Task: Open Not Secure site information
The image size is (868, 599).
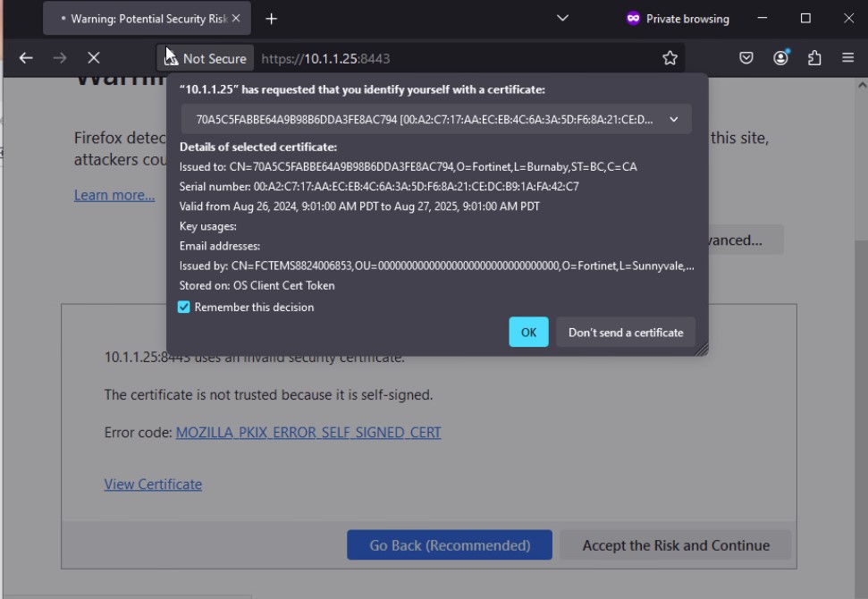Action: (206, 58)
